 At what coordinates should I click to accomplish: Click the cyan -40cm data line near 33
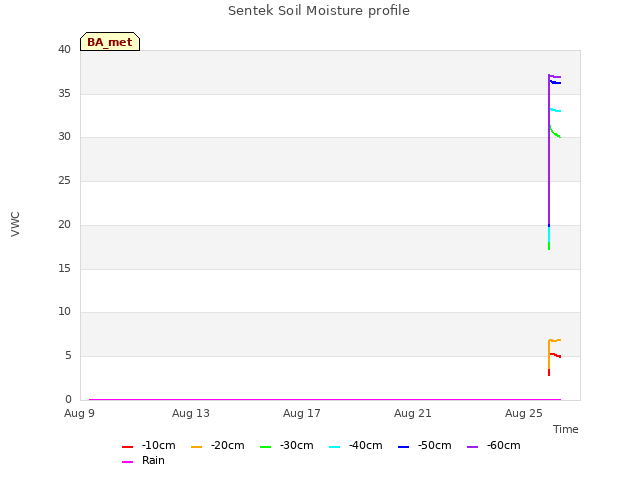[556, 110]
